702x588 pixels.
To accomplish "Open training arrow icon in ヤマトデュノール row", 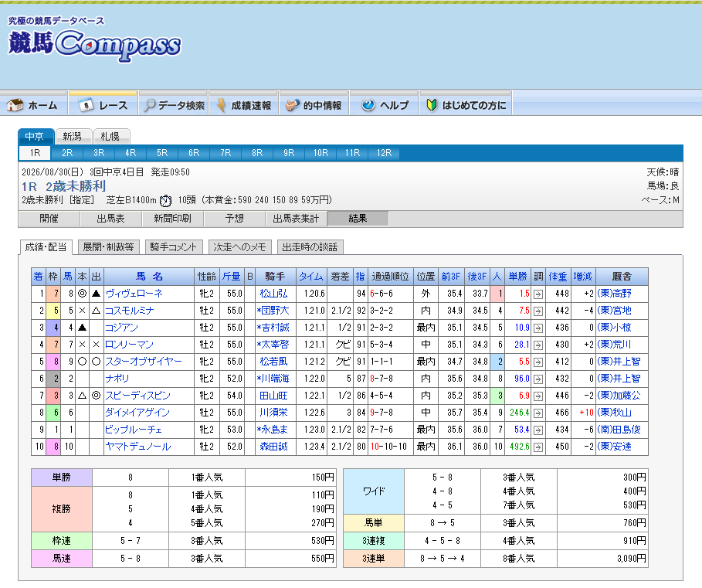I will [538, 447].
